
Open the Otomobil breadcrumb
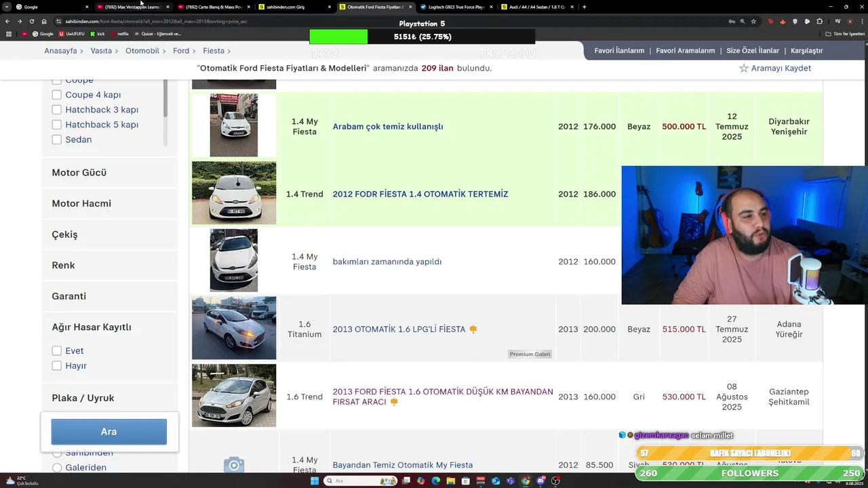point(142,51)
